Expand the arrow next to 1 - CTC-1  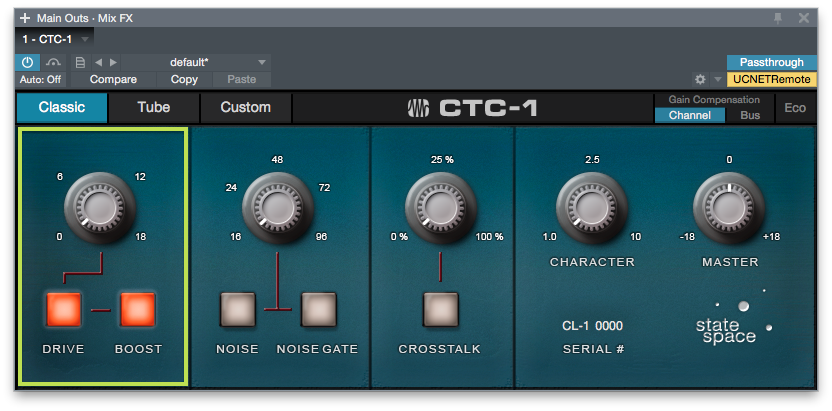[x=85, y=39]
